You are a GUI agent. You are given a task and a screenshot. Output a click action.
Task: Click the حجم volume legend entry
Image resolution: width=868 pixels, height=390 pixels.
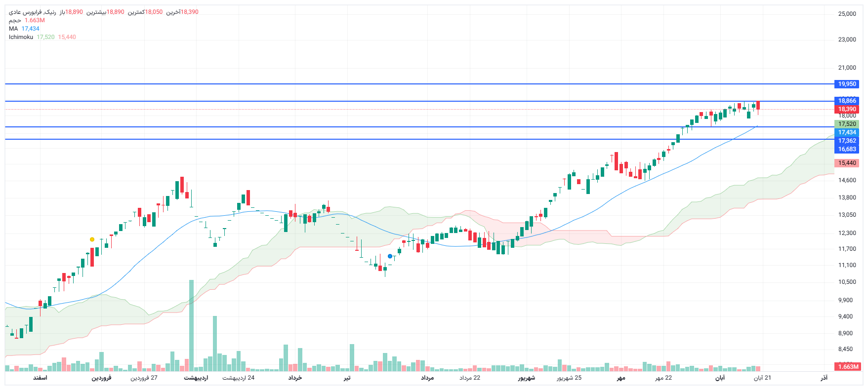(x=15, y=20)
